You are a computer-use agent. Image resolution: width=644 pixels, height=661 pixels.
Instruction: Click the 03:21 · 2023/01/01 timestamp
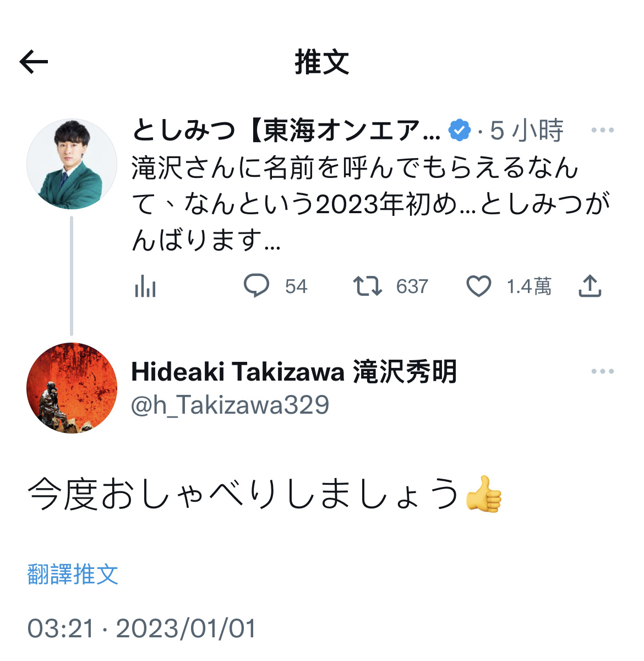(x=142, y=629)
